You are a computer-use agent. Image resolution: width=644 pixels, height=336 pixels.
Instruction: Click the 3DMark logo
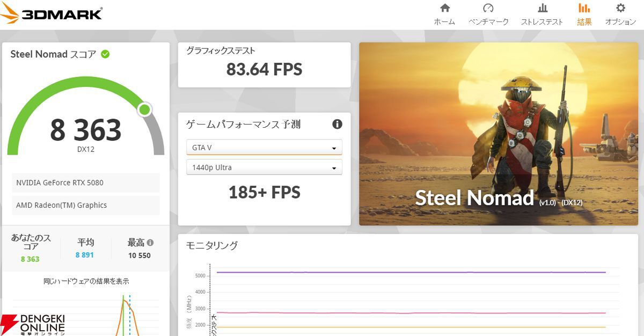pos(51,13)
